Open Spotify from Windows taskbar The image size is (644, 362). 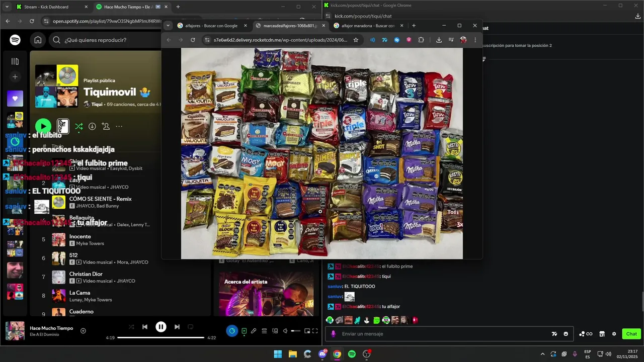point(352,354)
